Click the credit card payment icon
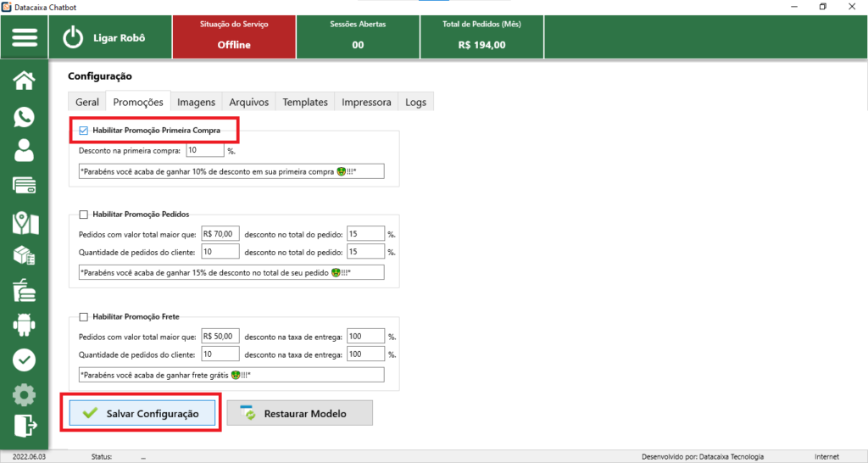Viewport: 868px width, 463px height. click(25, 186)
